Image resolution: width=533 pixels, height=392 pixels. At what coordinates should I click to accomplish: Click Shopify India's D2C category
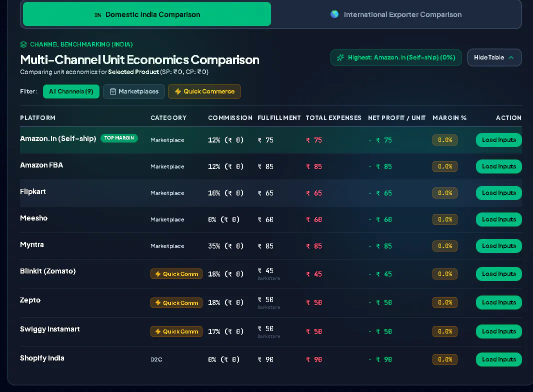coord(156,359)
